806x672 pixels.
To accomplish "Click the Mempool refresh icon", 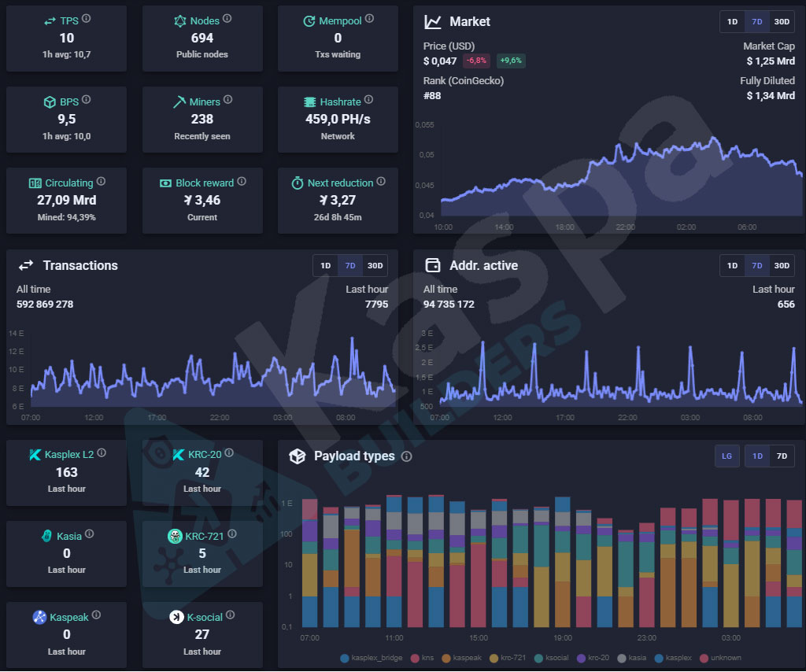I will 309,21.
